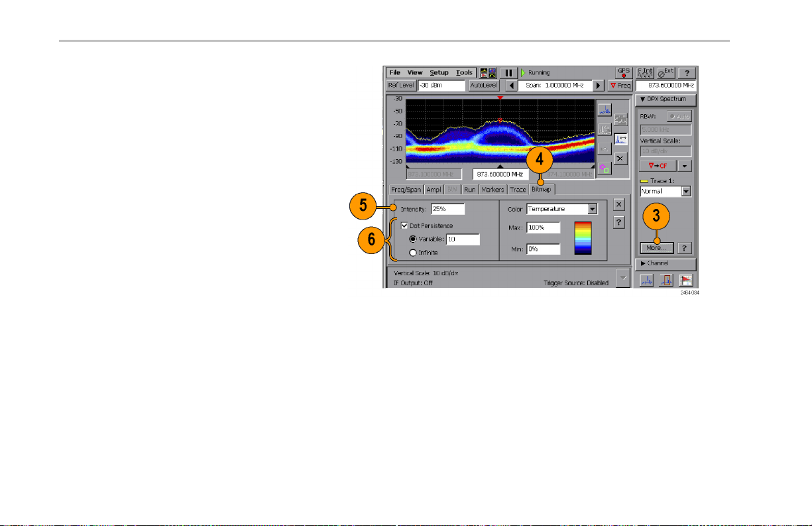Expand the Channel panel
812x526 pixels.
666,263
